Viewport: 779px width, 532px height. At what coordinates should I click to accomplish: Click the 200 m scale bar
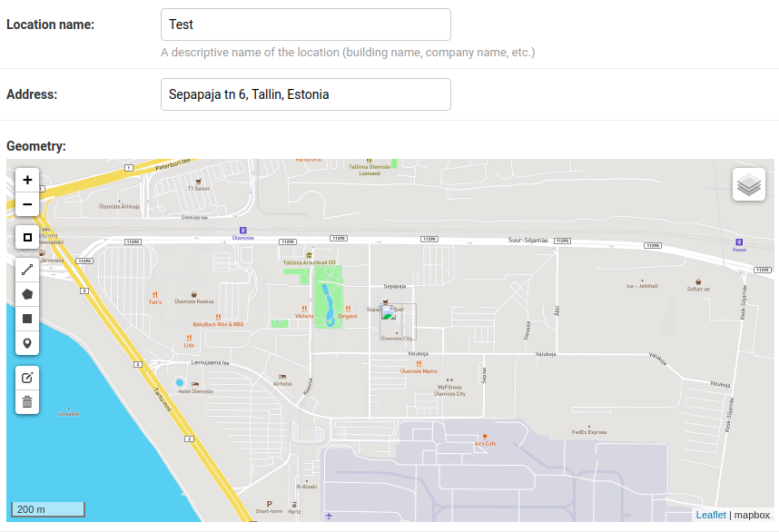click(47, 509)
